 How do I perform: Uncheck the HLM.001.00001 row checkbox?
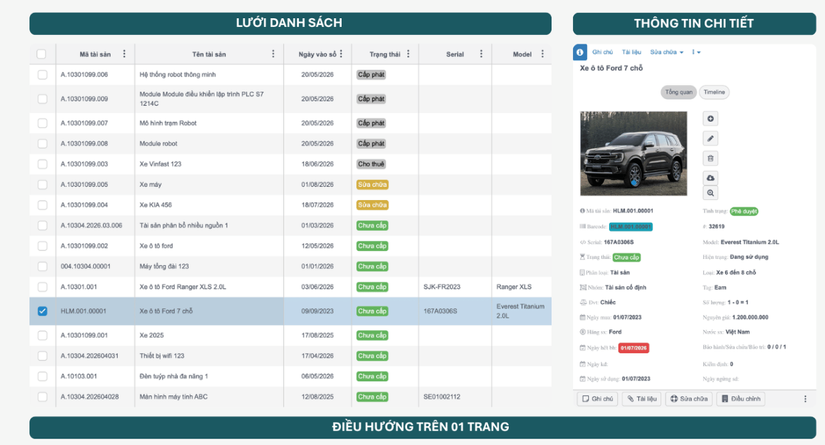point(42,311)
